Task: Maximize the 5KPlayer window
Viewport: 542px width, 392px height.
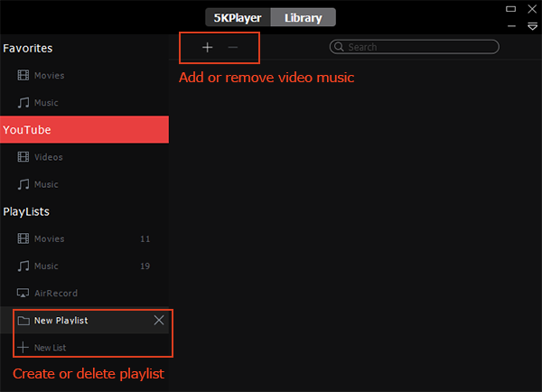Action: pos(511,9)
